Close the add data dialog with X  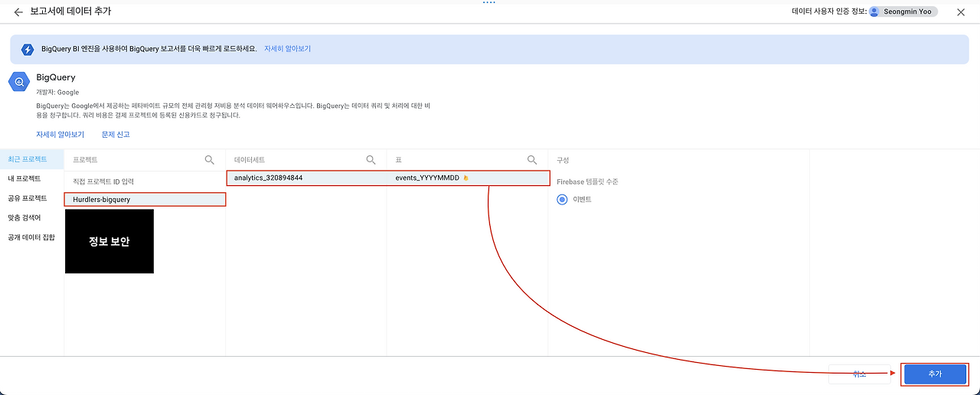click(961, 11)
